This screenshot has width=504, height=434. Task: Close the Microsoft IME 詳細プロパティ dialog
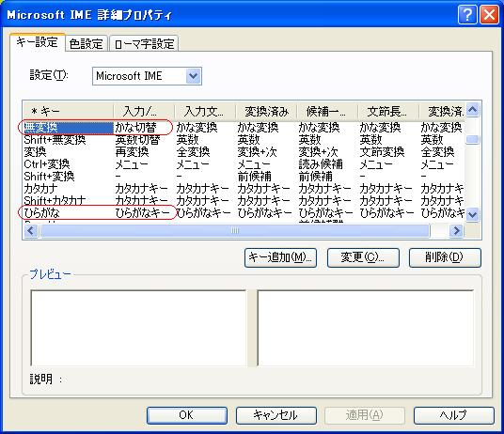[489, 14]
